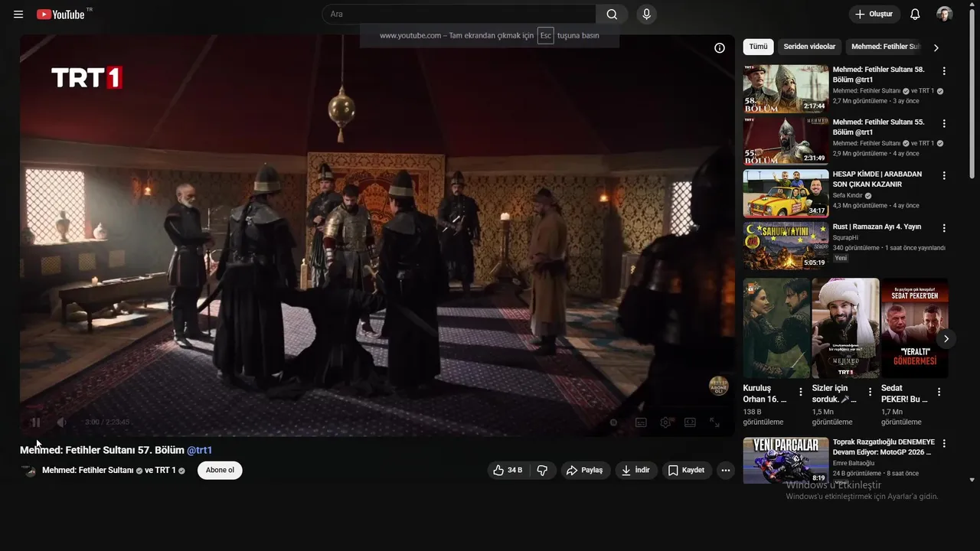The width and height of the screenshot is (980, 551).
Task: Click the channel subscribe watermark in video
Action: click(x=718, y=386)
